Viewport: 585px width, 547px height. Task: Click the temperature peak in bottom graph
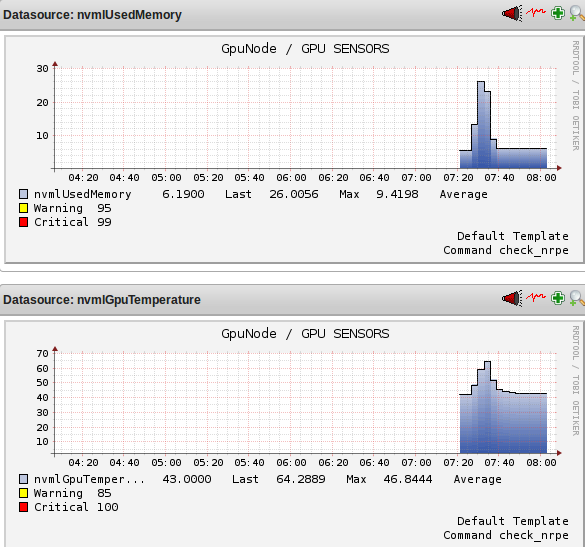pyautogui.click(x=487, y=362)
